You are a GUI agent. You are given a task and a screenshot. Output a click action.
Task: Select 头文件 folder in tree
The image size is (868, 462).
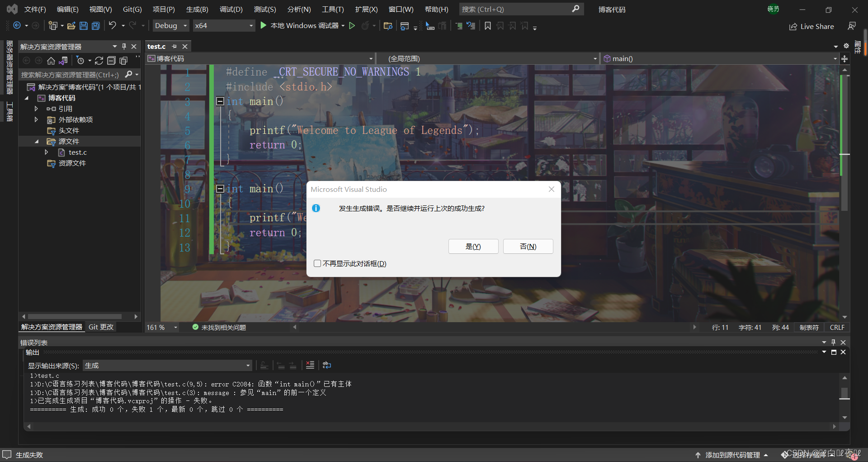[69, 130]
